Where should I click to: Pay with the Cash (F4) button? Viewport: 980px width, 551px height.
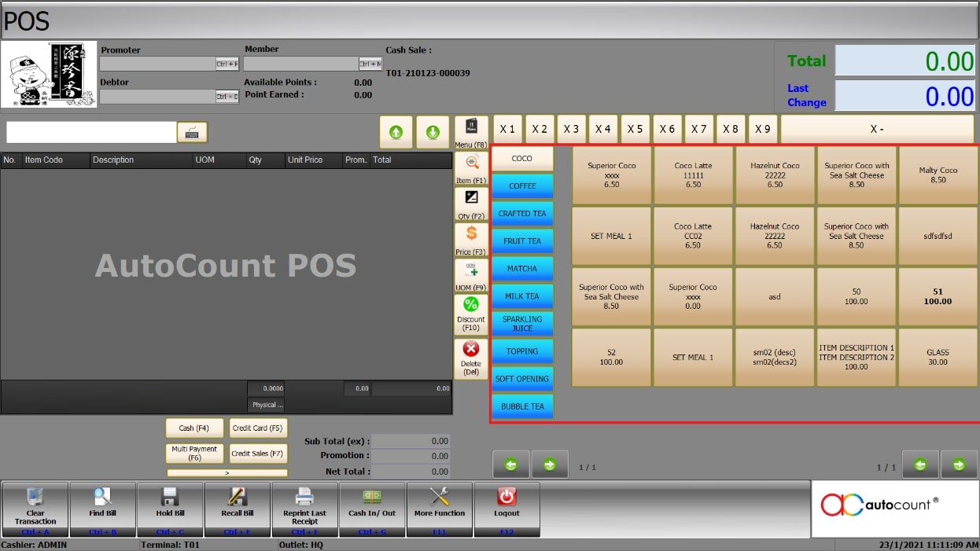[x=193, y=428]
